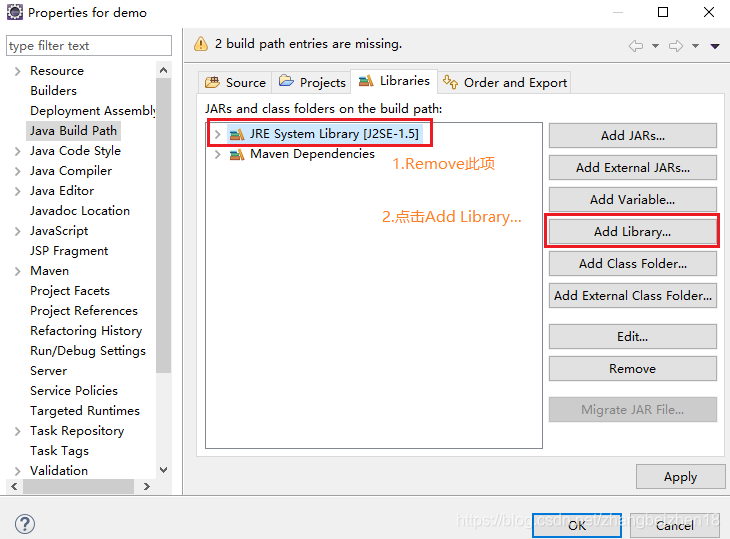Click the Add JARs... button
This screenshot has height=539, width=730.
(633, 135)
